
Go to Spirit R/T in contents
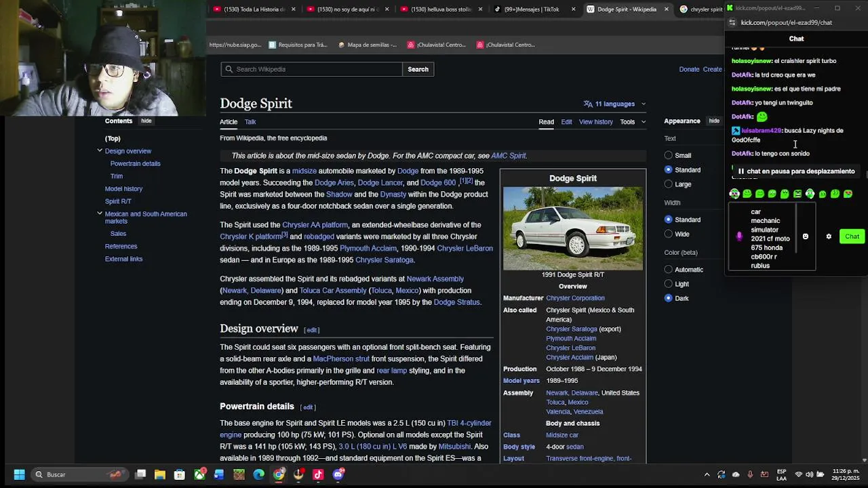coord(118,201)
